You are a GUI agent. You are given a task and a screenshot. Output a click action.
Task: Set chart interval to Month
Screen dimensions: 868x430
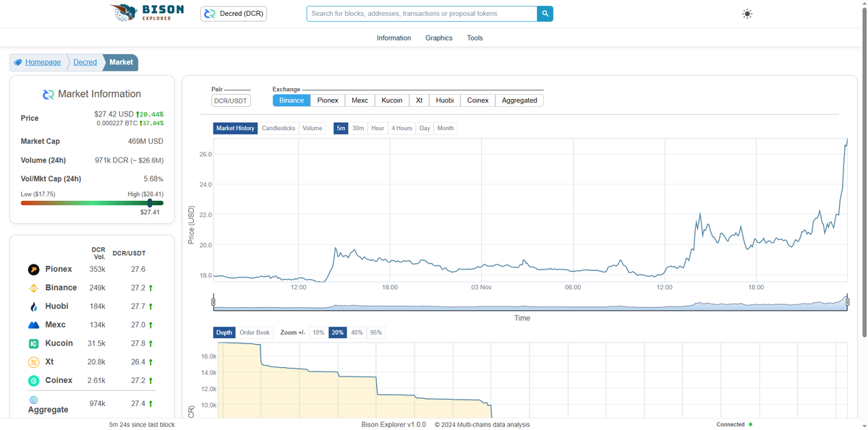coord(446,128)
